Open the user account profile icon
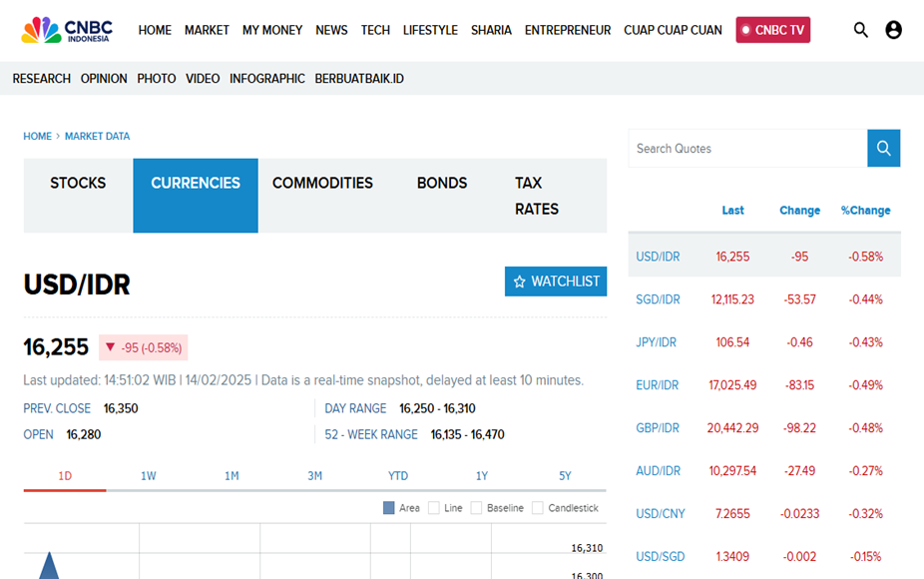This screenshot has height=579, width=924. coord(893,30)
